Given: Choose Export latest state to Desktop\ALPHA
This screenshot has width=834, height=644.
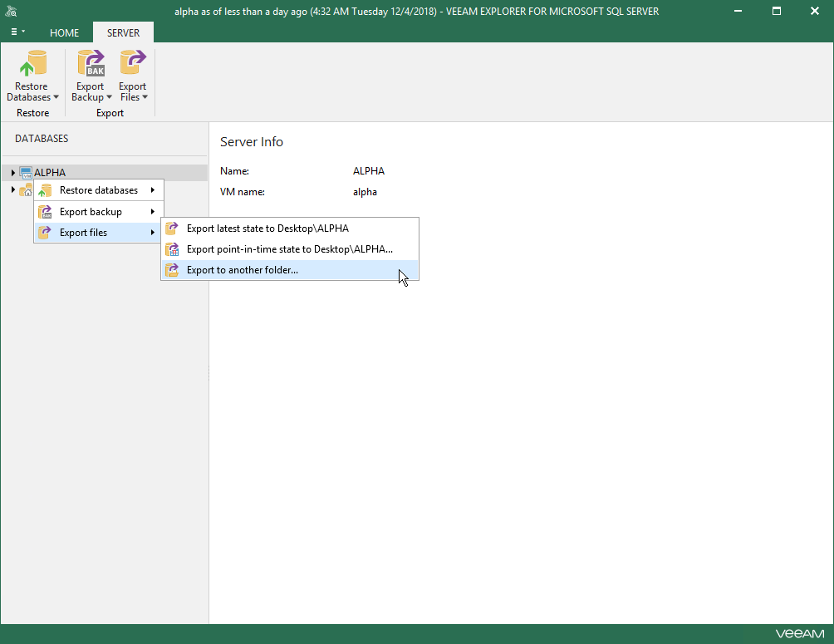Looking at the screenshot, I should [290, 229].
